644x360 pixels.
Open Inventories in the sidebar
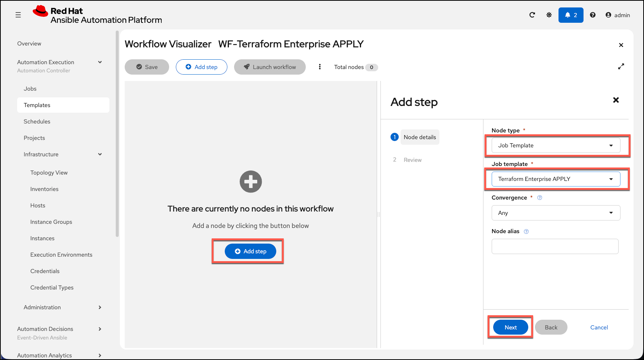(44, 189)
